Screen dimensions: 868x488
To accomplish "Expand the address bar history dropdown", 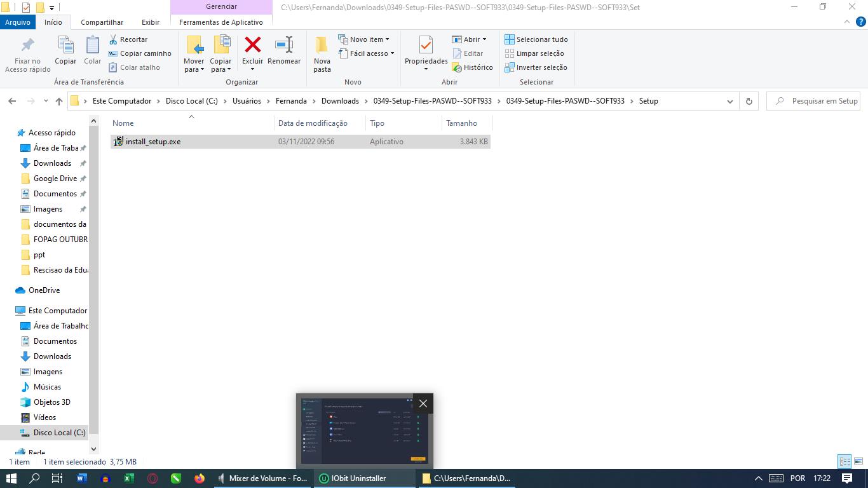I will click(x=729, y=101).
